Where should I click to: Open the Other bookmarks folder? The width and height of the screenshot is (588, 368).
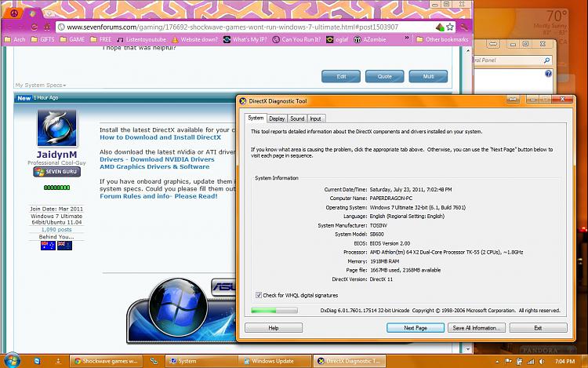(x=442, y=39)
